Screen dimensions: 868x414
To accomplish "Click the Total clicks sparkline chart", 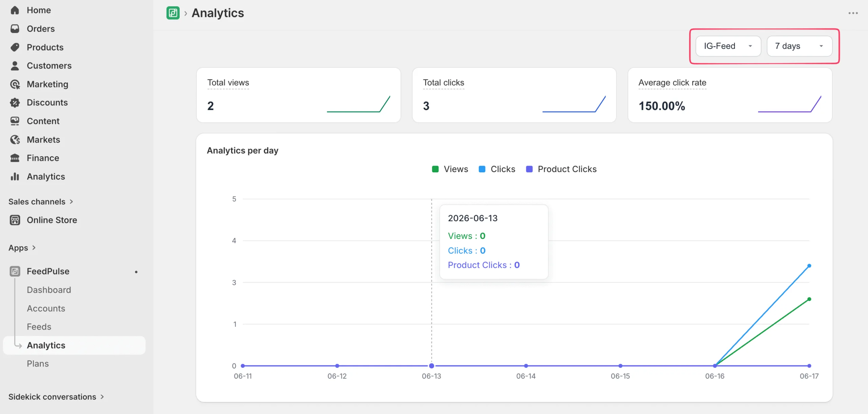I will (574, 104).
